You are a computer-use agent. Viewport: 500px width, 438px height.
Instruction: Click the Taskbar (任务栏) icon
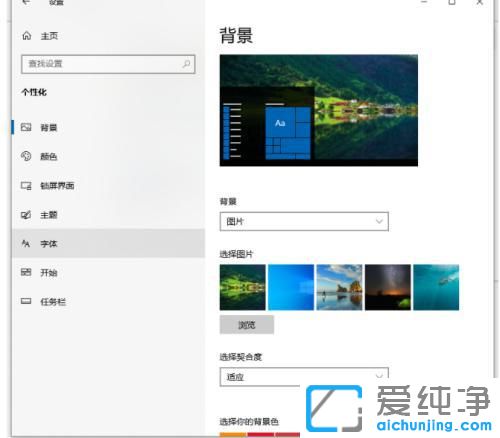(x=26, y=301)
